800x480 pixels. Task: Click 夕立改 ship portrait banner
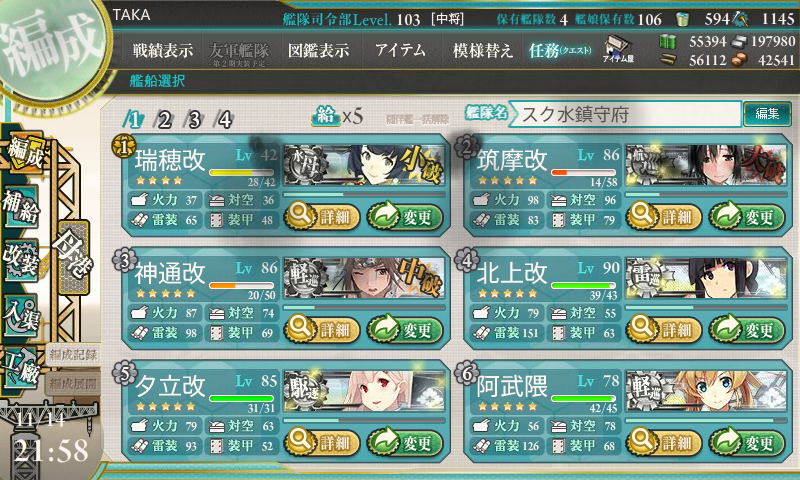coord(364,392)
